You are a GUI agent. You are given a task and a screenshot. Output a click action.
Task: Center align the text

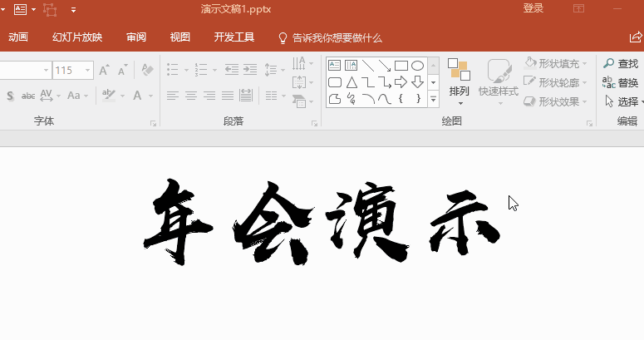191,96
